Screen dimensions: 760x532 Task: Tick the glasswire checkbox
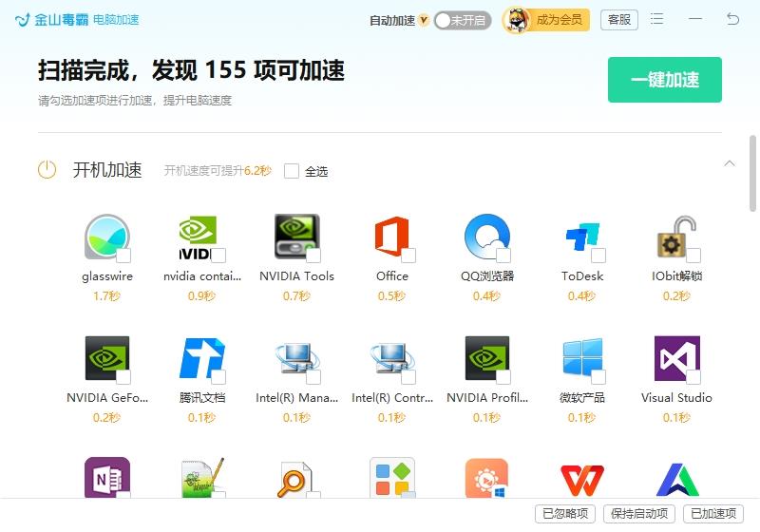tap(123, 256)
